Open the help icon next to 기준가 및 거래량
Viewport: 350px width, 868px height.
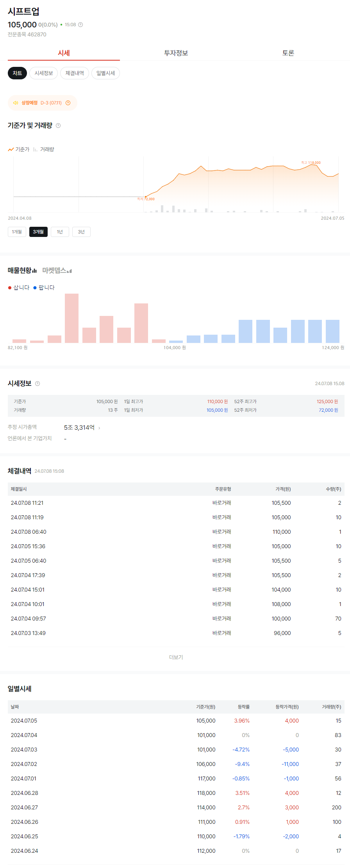tap(58, 126)
